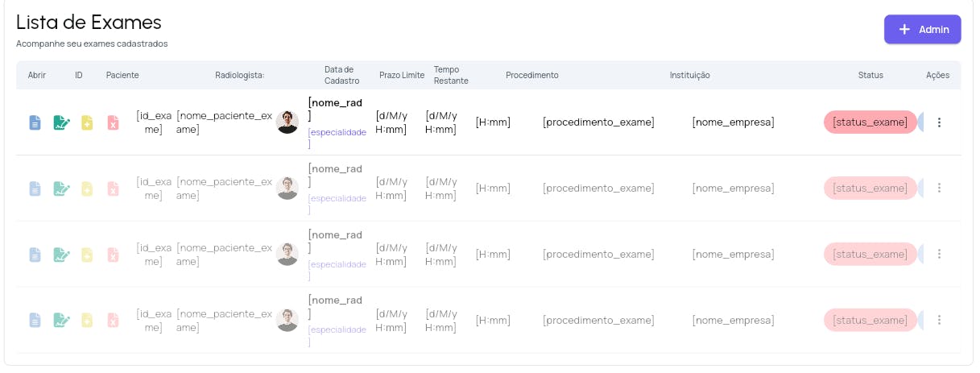Click the Prazo Limite column header
Screen dimensions: 980x373
coord(402,75)
